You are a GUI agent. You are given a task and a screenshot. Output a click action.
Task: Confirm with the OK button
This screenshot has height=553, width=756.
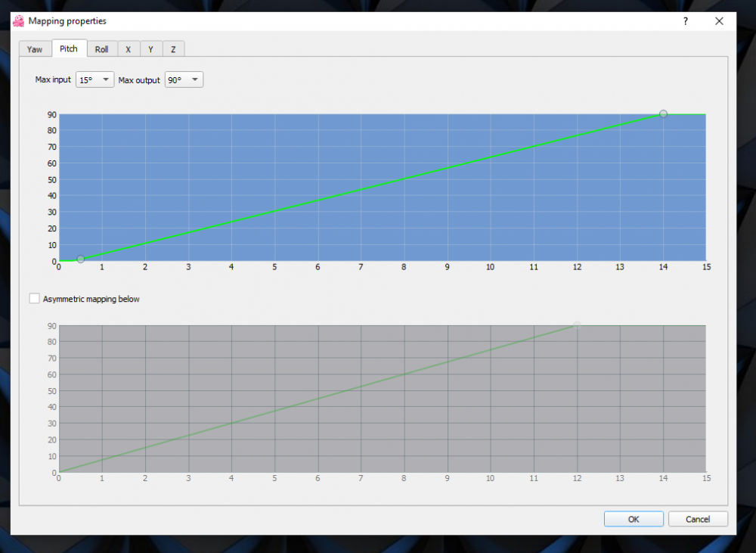(634, 519)
